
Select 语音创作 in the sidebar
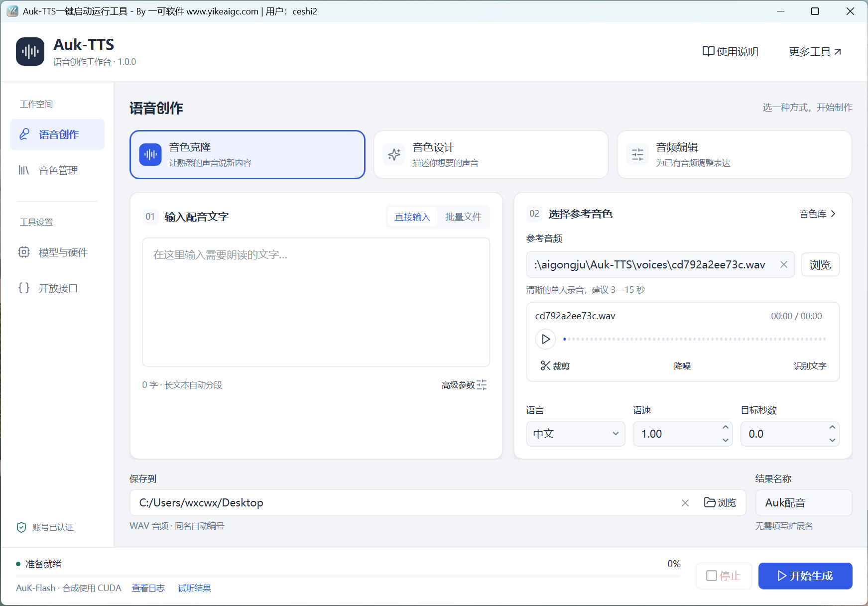pyautogui.click(x=57, y=134)
